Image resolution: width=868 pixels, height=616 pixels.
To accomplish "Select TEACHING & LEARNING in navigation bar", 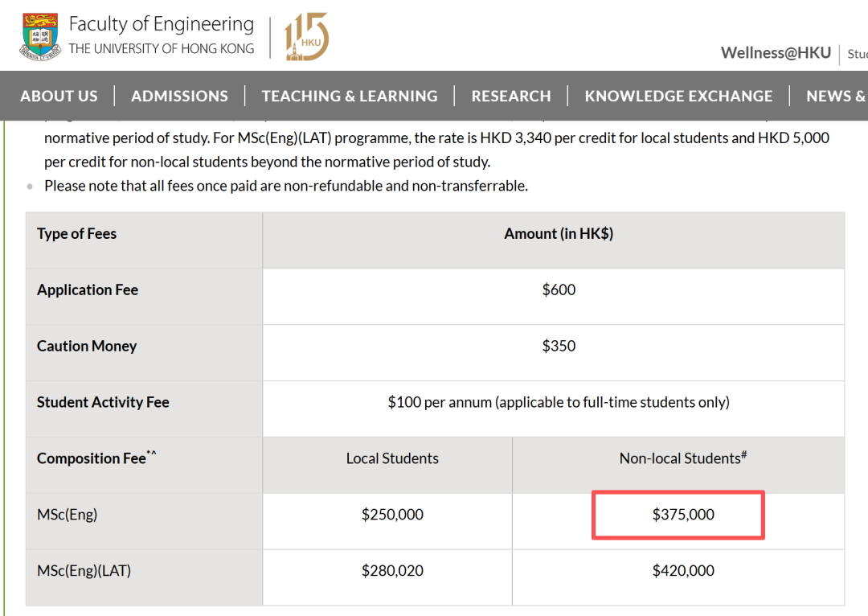I will (x=350, y=97).
